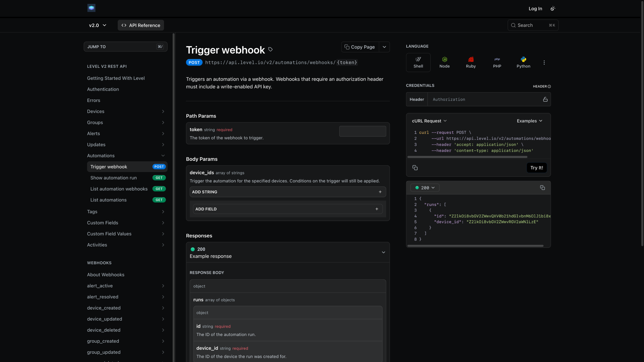Expand the Devices sidebar section
The height and width of the screenshot is (362, 644).
tap(163, 112)
